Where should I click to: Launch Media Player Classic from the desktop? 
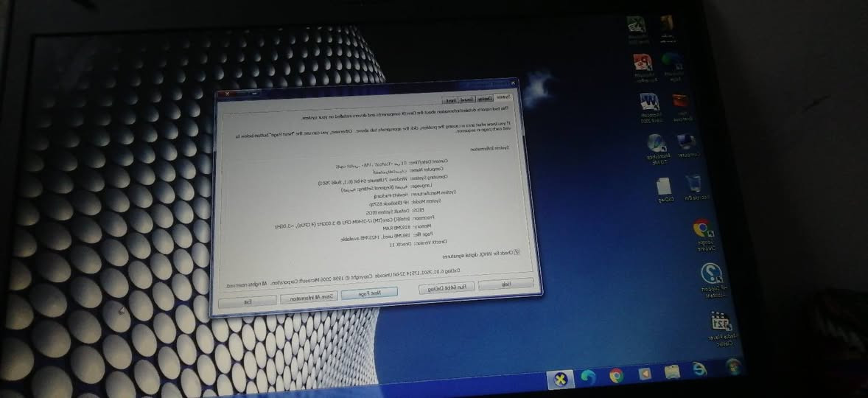(719, 324)
